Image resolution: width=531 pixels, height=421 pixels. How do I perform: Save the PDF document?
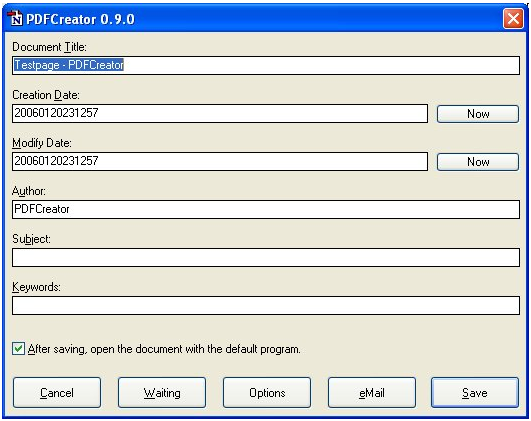pyautogui.click(x=475, y=393)
